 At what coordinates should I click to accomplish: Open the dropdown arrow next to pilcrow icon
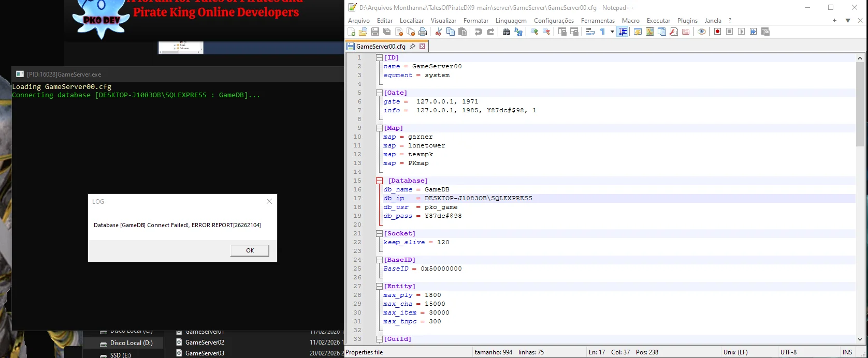[x=612, y=32]
